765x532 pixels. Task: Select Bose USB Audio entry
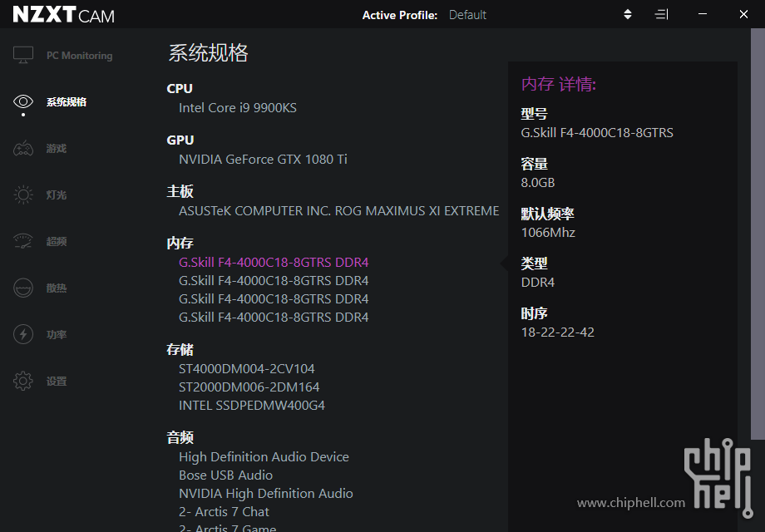coord(225,475)
